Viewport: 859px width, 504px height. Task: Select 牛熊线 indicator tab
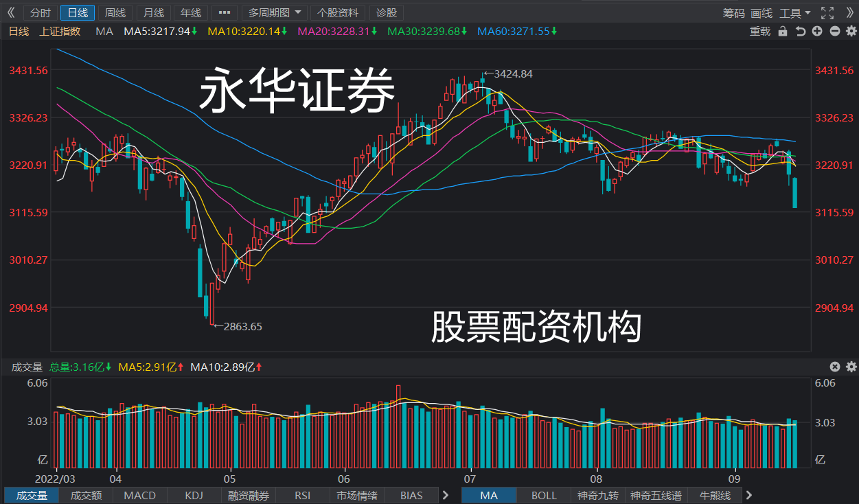[715, 495]
